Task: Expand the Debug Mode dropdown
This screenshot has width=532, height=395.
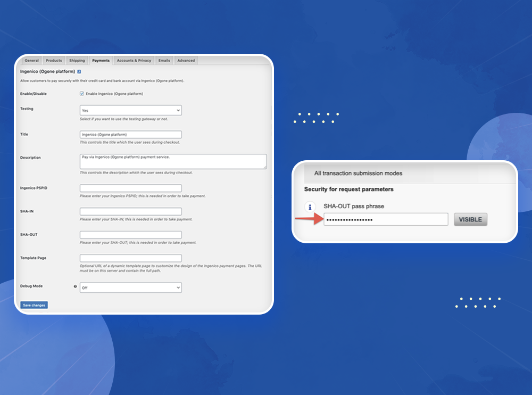Action: pos(130,287)
